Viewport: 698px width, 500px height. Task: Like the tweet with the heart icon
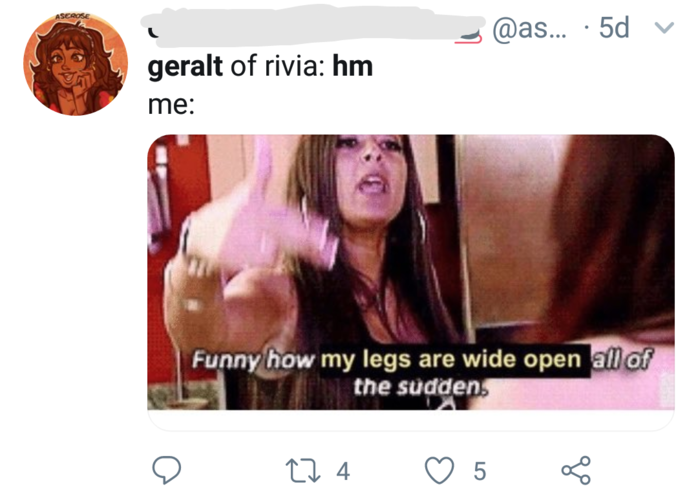click(440, 471)
